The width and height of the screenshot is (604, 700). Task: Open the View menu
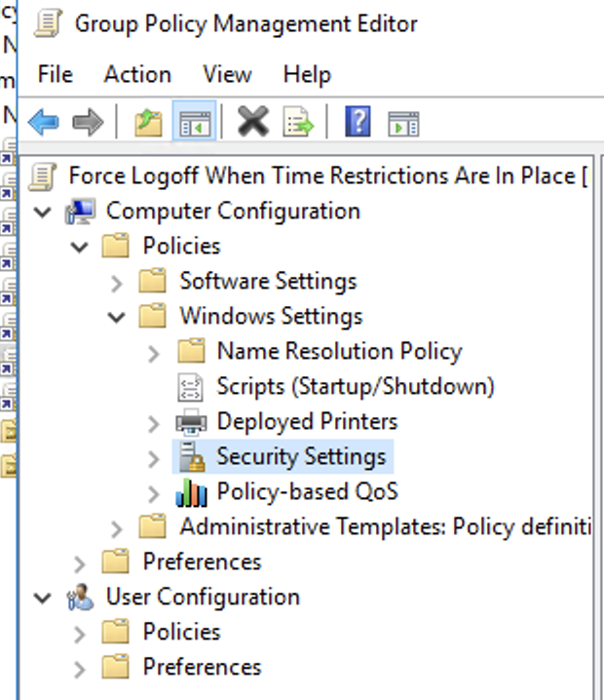[x=227, y=74]
